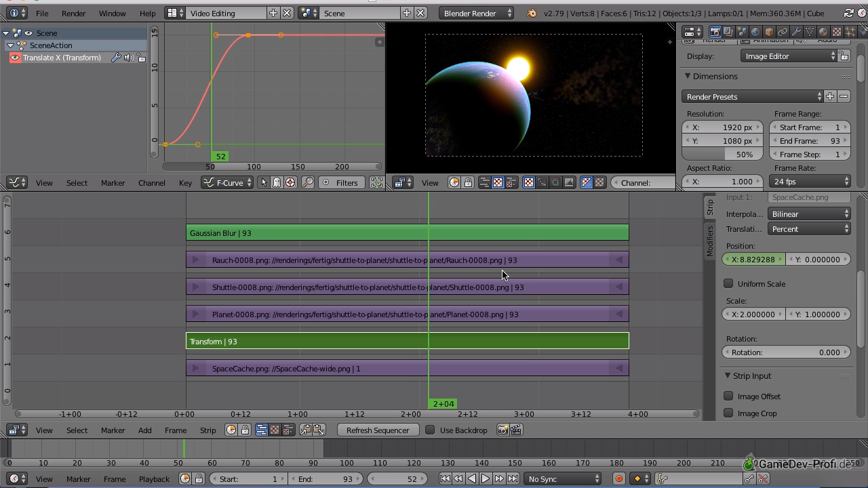This screenshot has width=868, height=488.
Task: Click the OpenGL render image camera icon
Action: [502, 430]
